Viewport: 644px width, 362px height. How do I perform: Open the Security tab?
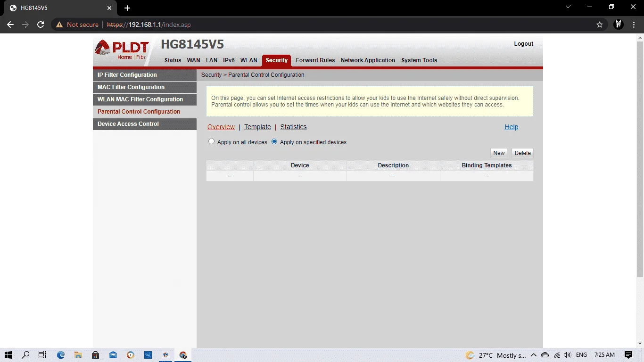pos(277,60)
